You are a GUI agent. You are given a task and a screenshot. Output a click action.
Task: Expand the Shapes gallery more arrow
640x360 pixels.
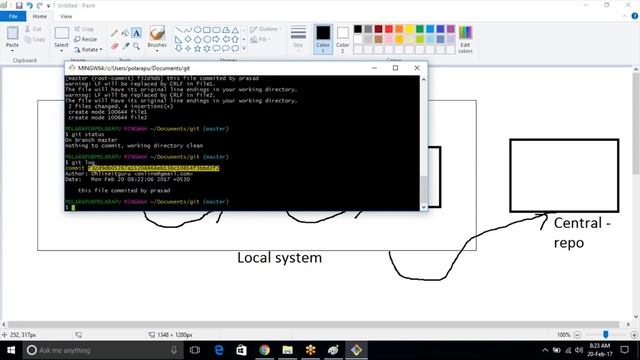coord(244,49)
